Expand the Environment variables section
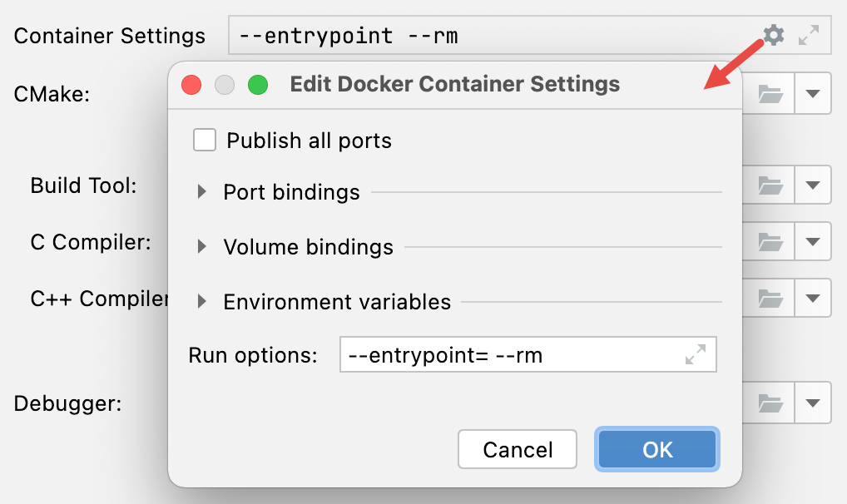 click(x=202, y=302)
